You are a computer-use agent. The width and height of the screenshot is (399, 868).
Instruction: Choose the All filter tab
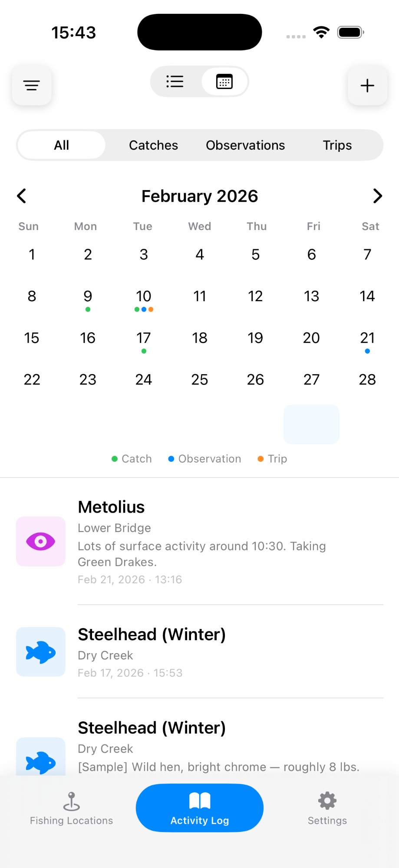pos(61,145)
